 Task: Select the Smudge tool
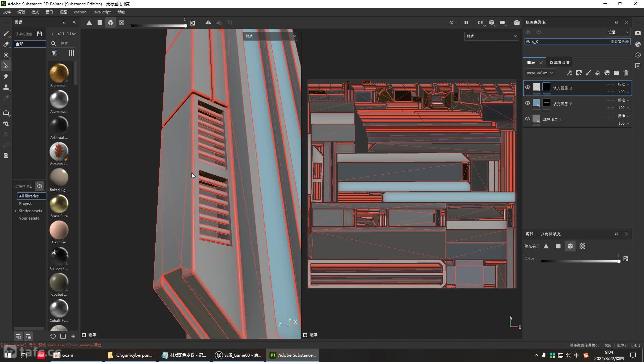6,76
